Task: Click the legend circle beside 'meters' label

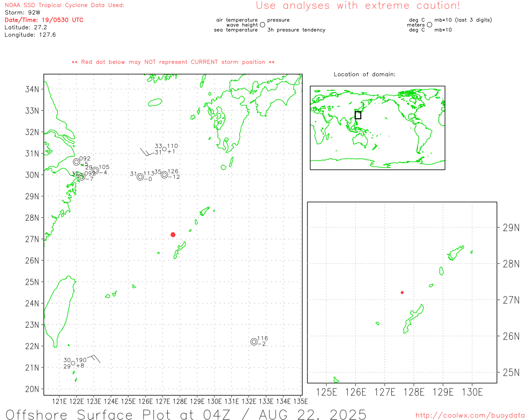Action: pyautogui.click(x=429, y=25)
